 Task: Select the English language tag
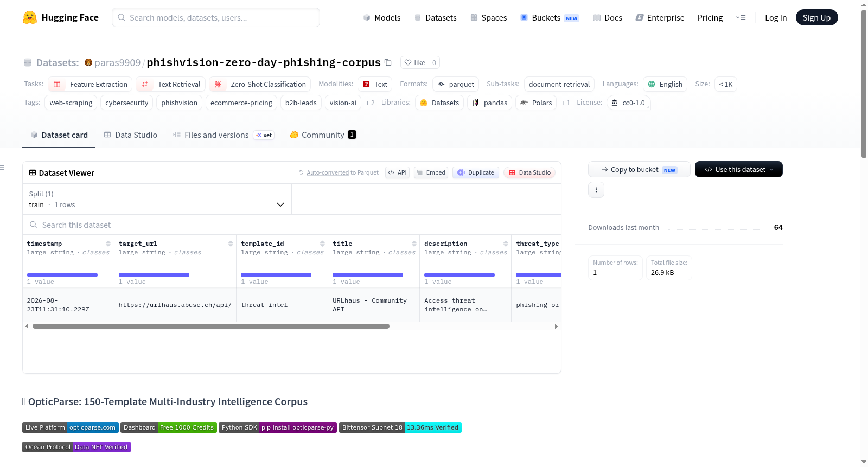tap(665, 84)
